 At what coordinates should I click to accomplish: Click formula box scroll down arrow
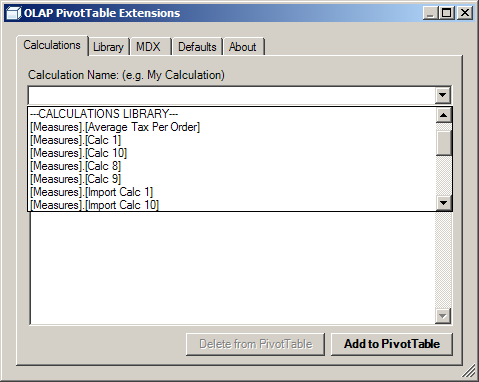[443, 316]
